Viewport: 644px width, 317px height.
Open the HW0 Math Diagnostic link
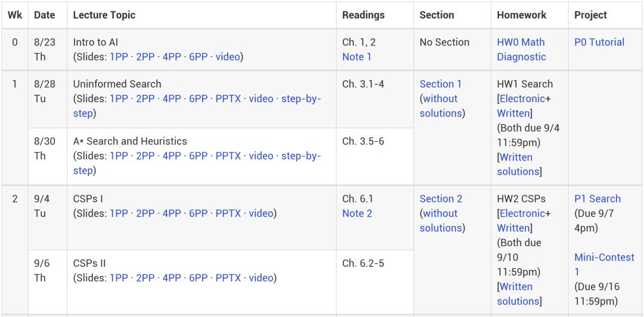[x=521, y=50]
